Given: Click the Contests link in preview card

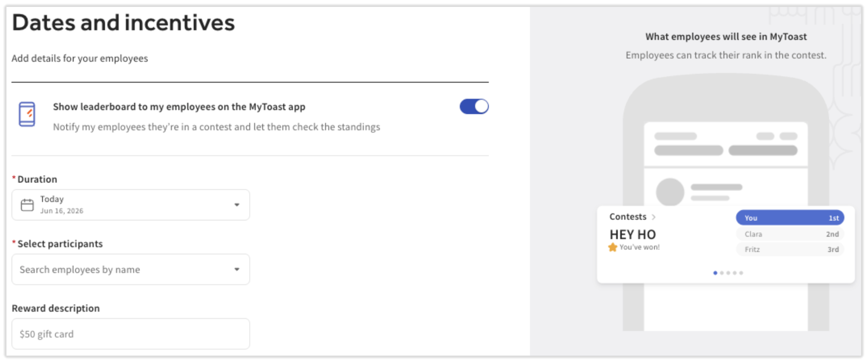Looking at the screenshot, I should (x=627, y=217).
